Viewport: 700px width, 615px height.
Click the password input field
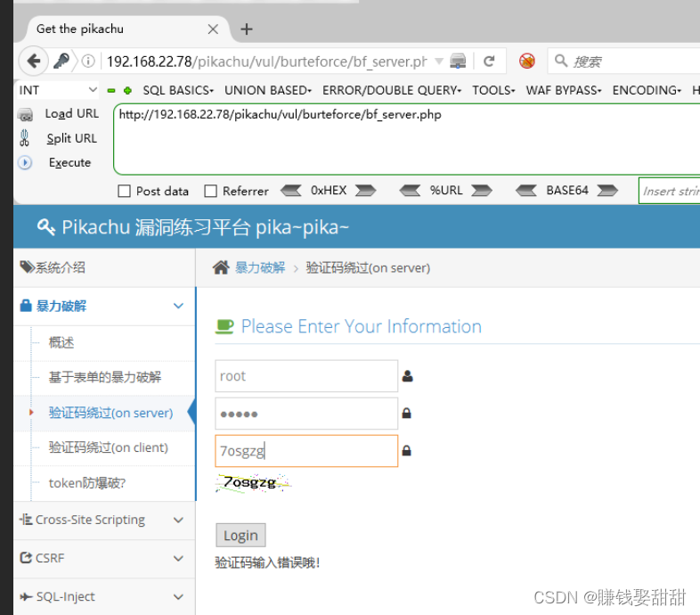click(306, 414)
